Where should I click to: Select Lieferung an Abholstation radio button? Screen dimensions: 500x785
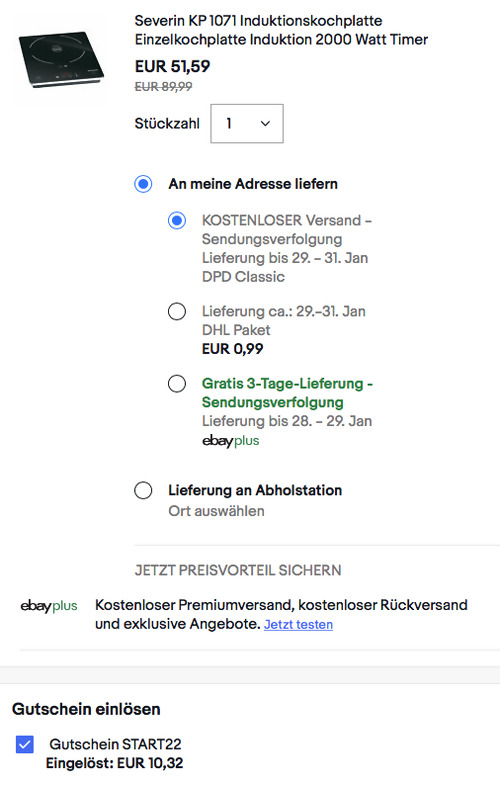click(143, 490)
